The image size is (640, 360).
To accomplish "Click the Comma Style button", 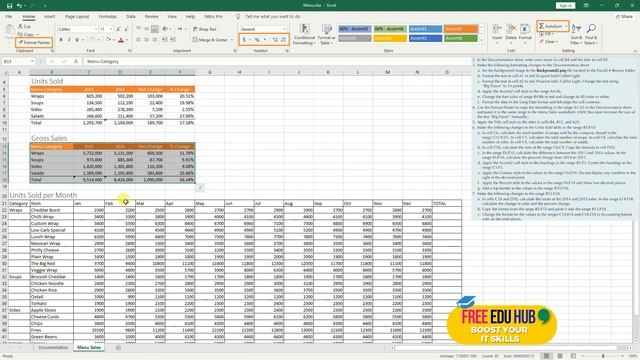I will click(x=265, y=40).
